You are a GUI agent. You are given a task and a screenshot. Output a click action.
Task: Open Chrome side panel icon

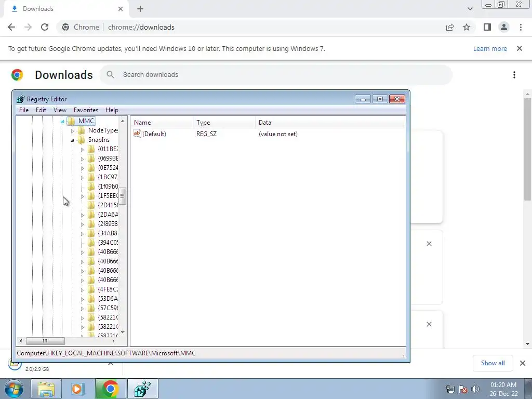point(487,27)
